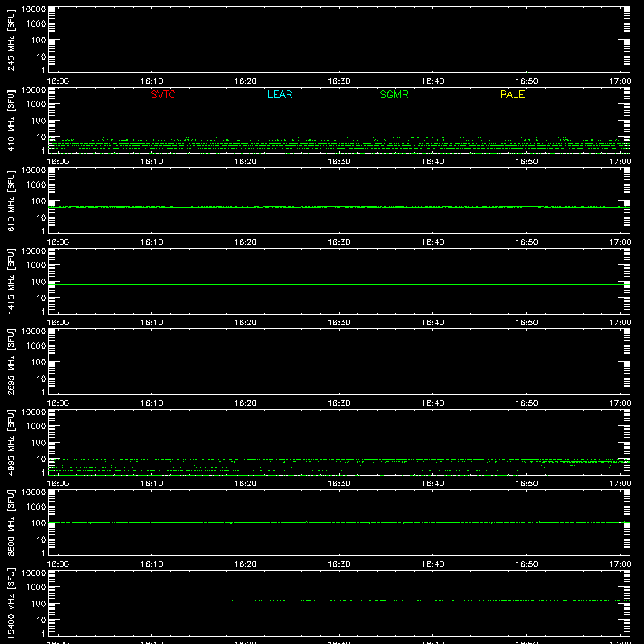Click the 10000 y-axis value on 245 MHz panel

tap(34, 10)
